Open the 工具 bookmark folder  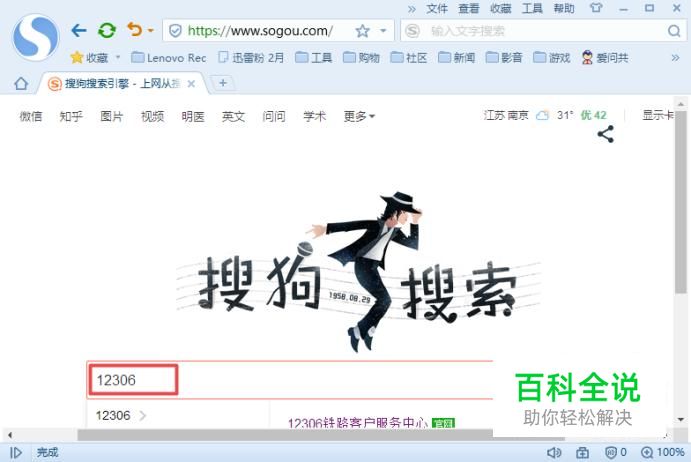click(x=313, y=58)
